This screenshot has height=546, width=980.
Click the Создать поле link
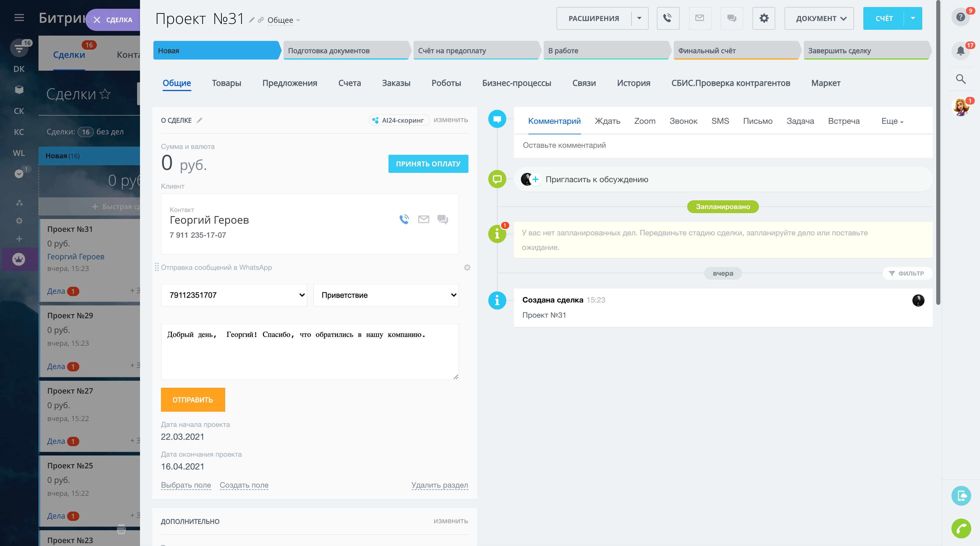tap(244, 485)
